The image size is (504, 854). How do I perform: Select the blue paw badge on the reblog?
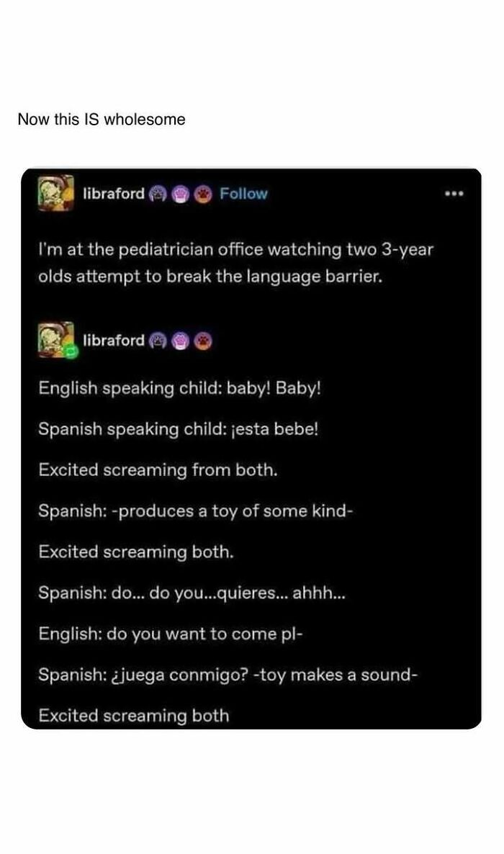click(158, 341)
